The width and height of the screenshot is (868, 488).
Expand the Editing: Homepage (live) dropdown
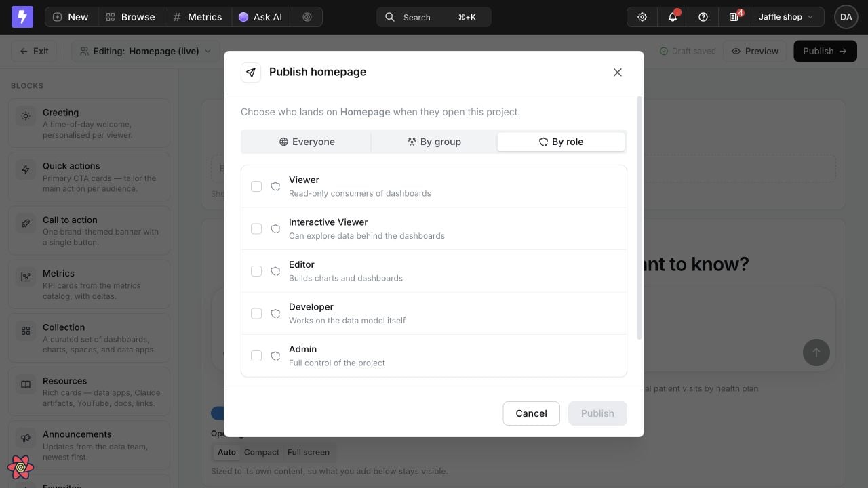146,51
